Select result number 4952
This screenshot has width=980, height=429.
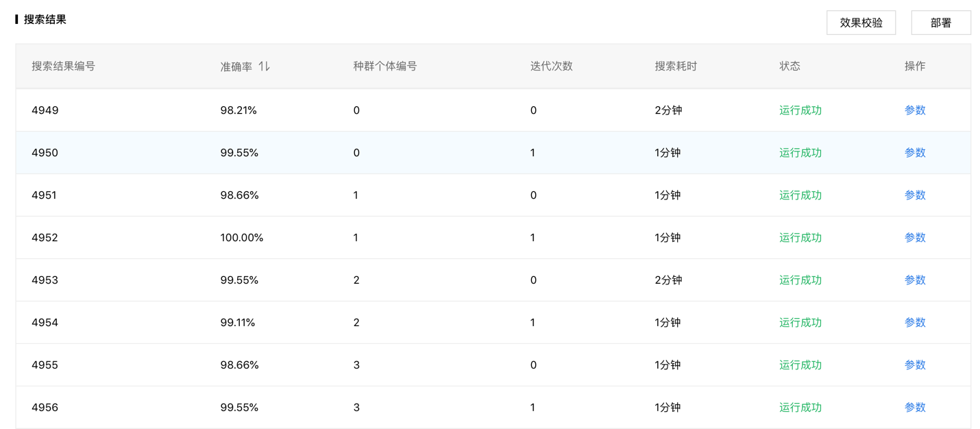pos(45,238)
